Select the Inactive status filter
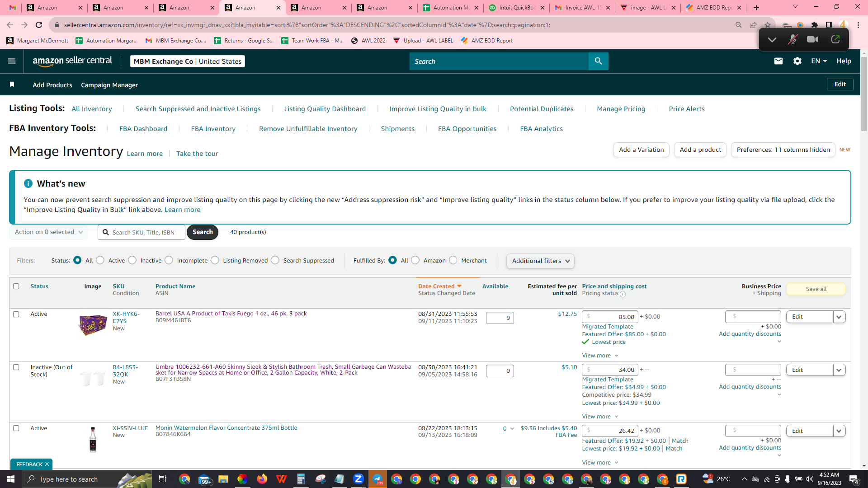The image size is (868, 488). point(132,260)
